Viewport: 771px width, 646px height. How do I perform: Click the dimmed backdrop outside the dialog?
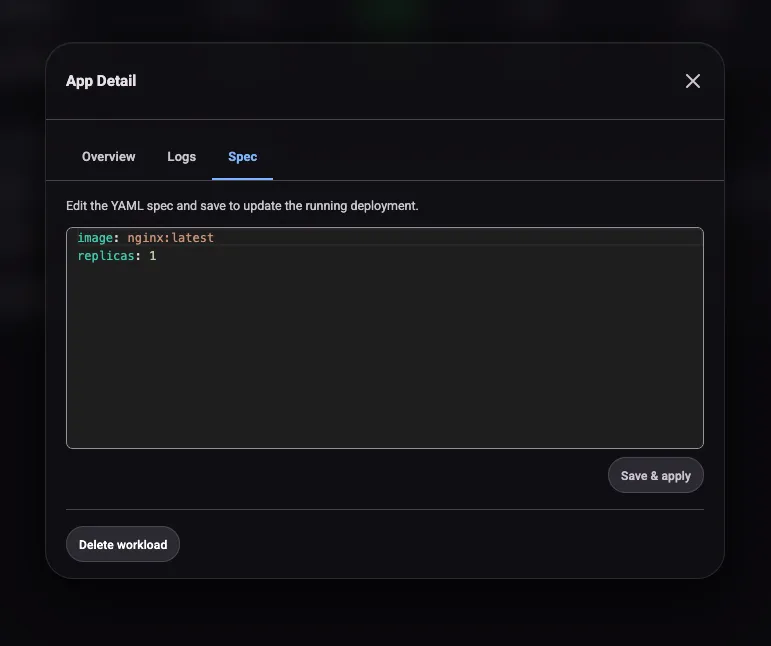(745, 320)
